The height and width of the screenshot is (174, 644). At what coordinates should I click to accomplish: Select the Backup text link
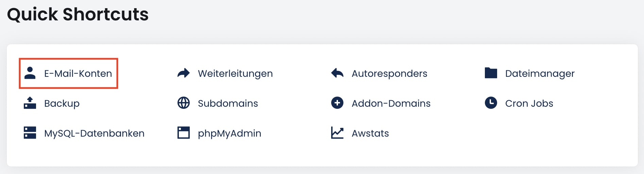(x=62, y=103)
